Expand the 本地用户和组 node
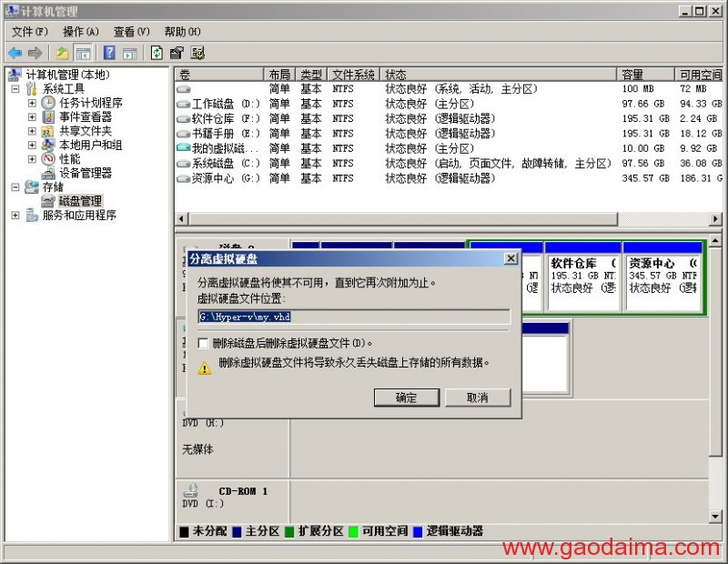728x564 pixels. point(32,145)
